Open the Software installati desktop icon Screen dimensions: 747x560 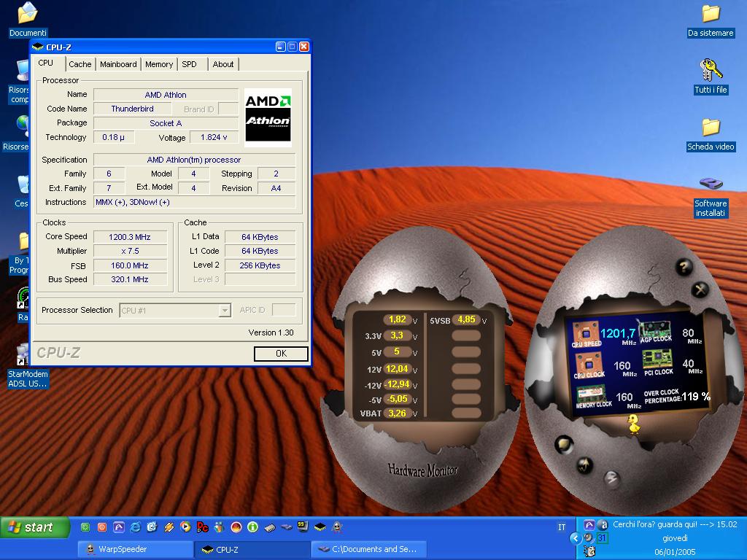pos(711,184)
